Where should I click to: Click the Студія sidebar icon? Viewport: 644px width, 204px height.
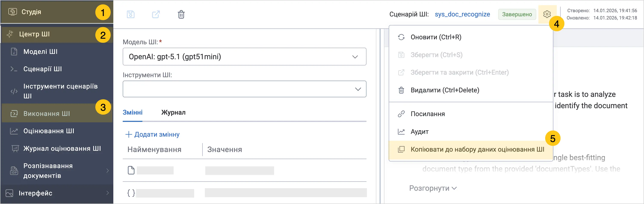point(12,12)
